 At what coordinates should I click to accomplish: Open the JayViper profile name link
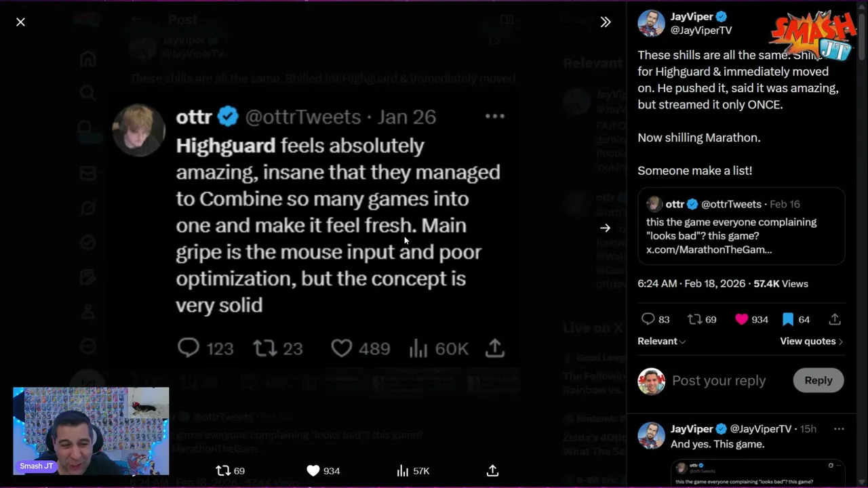click(691, 17)
